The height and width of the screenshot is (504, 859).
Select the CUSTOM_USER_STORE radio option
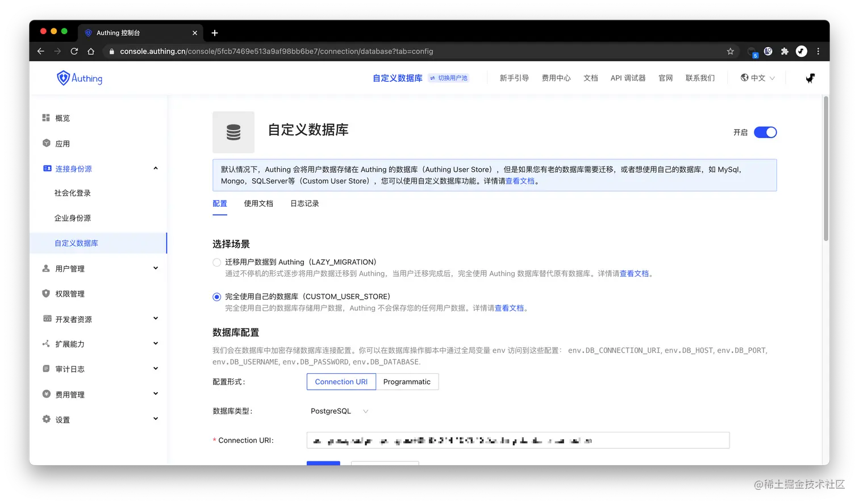[216, 297]
